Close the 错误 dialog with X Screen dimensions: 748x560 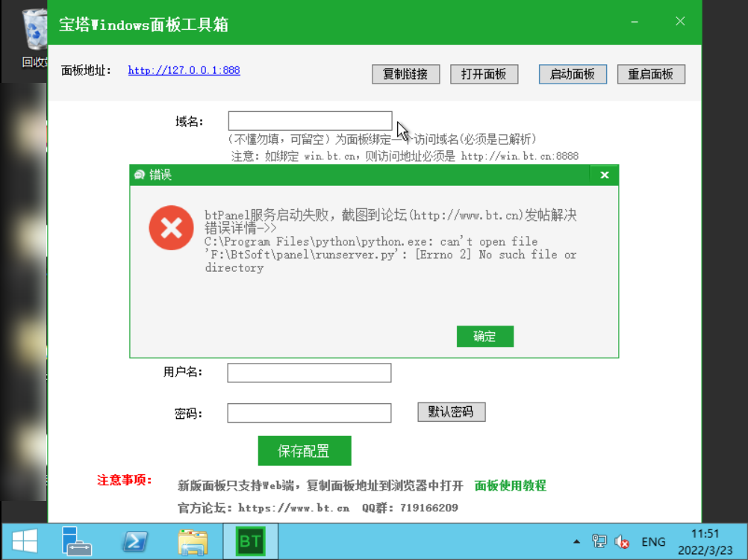pos(605,175)
